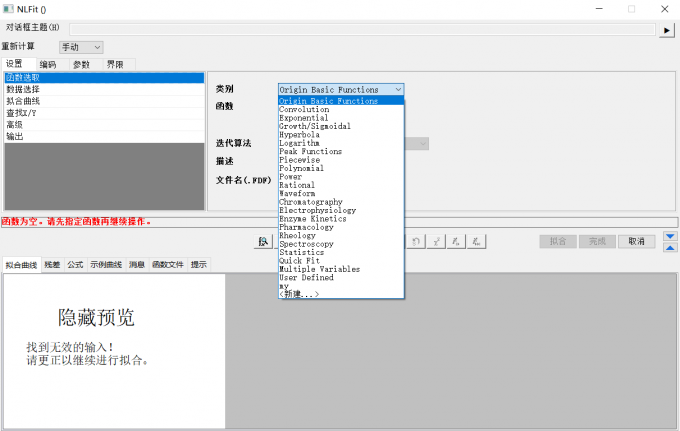This screenshot has width=680, height=431.
Task: Click the blue up arrow below 取消
Action: [670, 248]
